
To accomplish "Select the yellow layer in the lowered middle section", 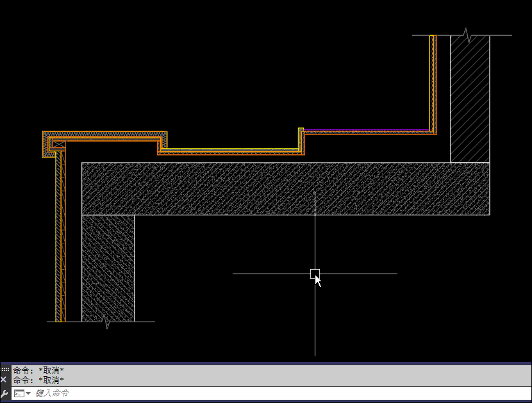I will pos(231,149).
